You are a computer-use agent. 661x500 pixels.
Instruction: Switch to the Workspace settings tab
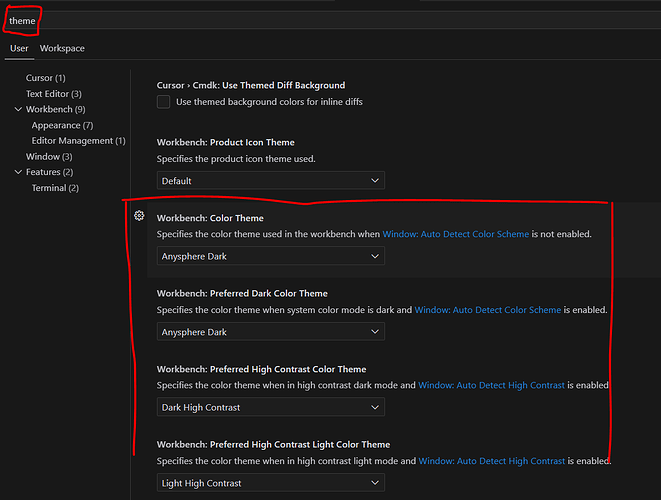click(62, 48)
